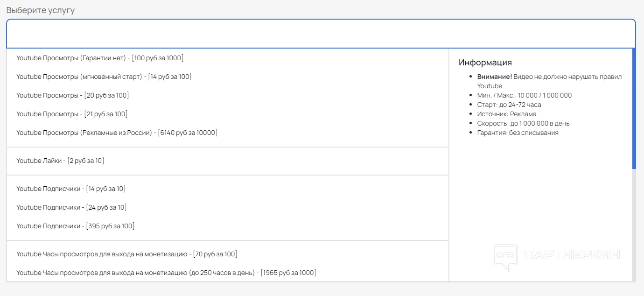Choose Youtube Просмотры (мгновенный старт) option
The image size is (644, 296).
coord(104,77)
